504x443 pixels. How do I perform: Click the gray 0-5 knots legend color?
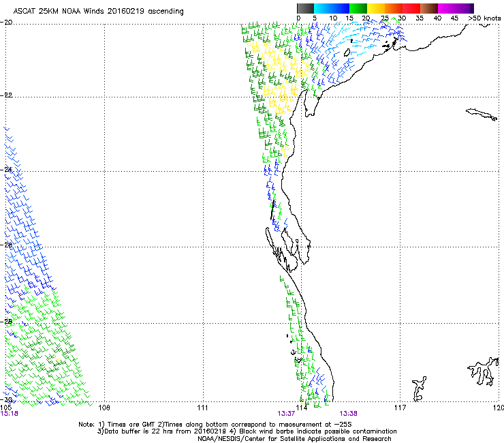click(x=305, y=8)
